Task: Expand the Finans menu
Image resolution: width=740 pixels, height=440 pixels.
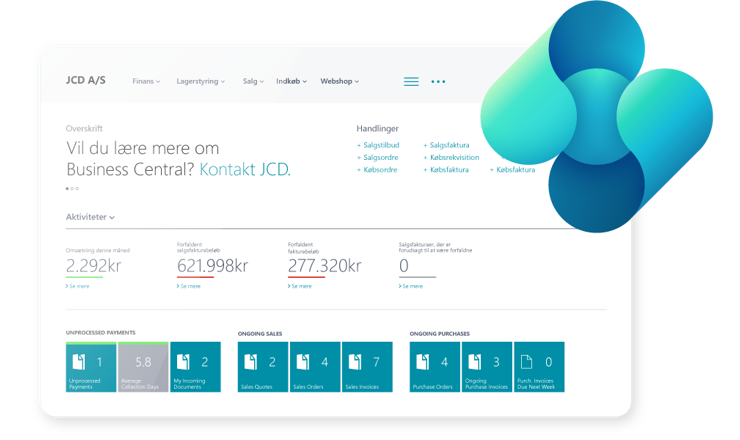Action: click(146, 81)
